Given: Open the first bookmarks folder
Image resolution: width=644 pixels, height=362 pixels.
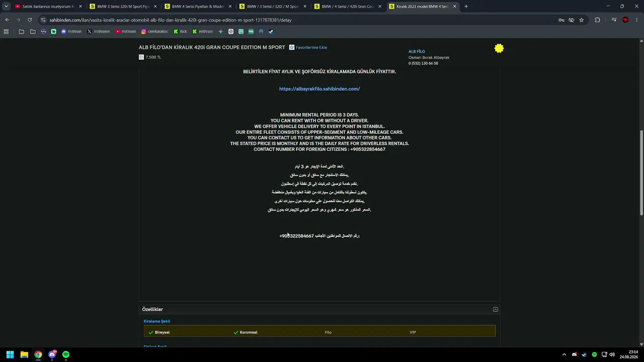Looking at the screenshot, I should (x=21, y=31).
